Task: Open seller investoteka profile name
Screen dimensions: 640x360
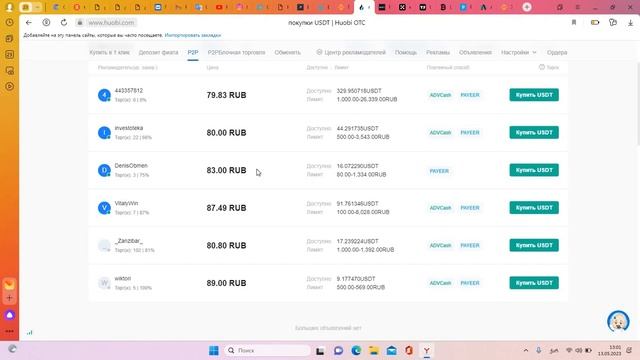Action: click(129, 128)
